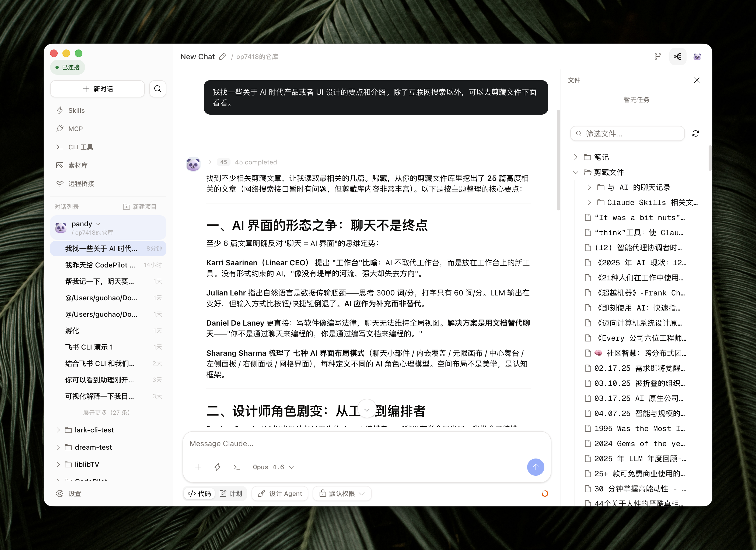Click the plus attachment icon in message box
Image resolution: width=756 pixels, height=550 pixels.
pos(198,467)
